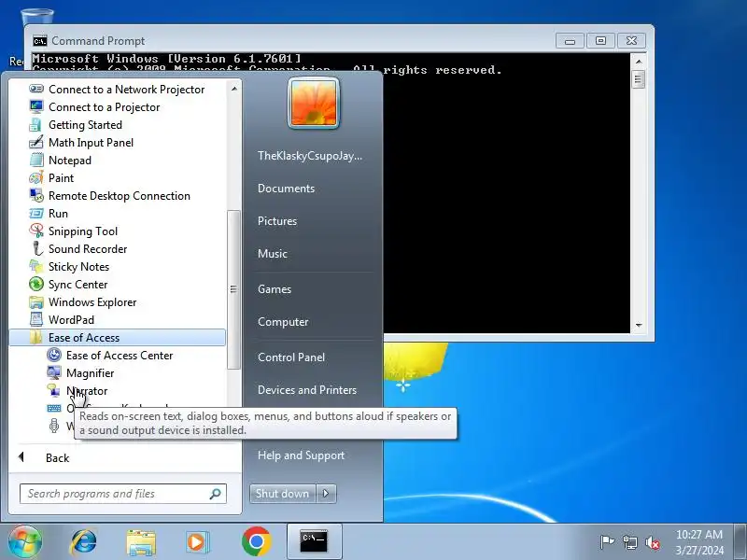Open Windows Explorer folder on taskbar

click(x=141, y=542)
